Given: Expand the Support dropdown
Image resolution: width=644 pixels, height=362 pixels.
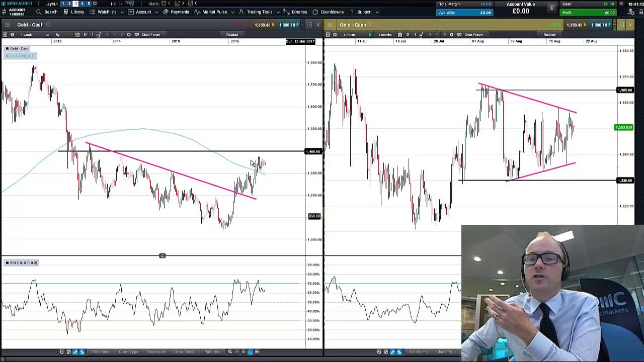Looking at the screenshot, I should pyautogui.click(x=364, y=12).
